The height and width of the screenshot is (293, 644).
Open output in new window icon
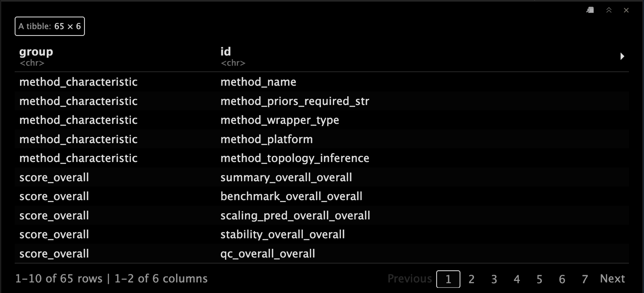pos(590,10)
